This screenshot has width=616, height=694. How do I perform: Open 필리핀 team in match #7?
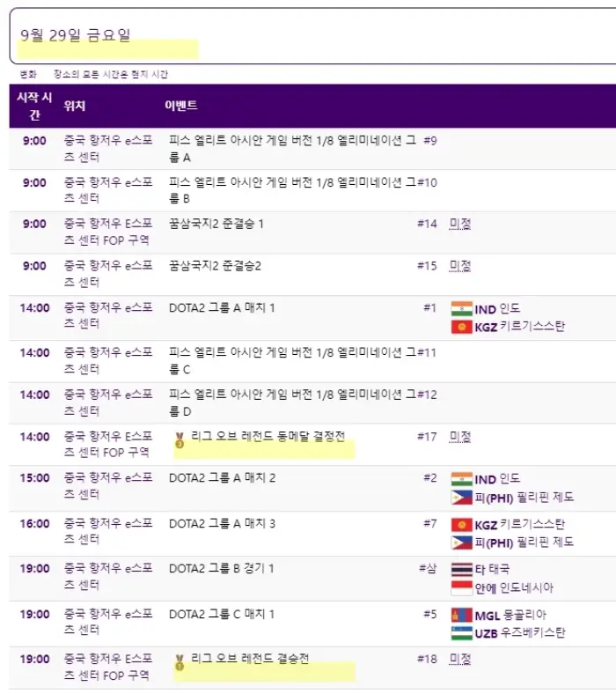pos(524,543)
